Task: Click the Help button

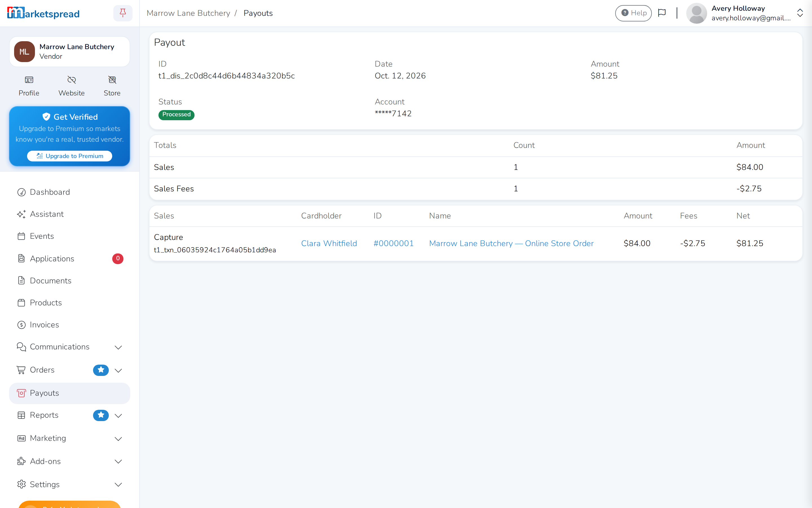Action: [633, 13]
